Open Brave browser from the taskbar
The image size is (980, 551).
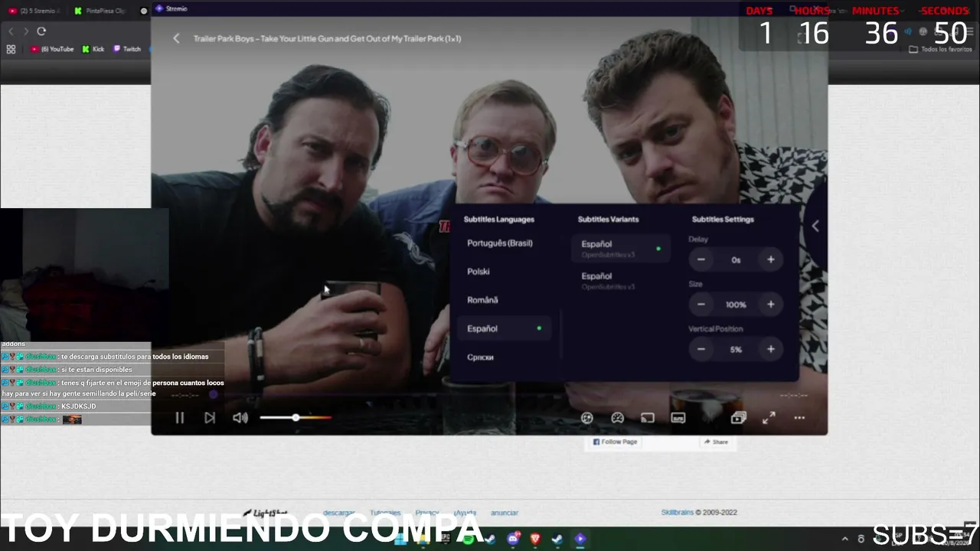535,539
